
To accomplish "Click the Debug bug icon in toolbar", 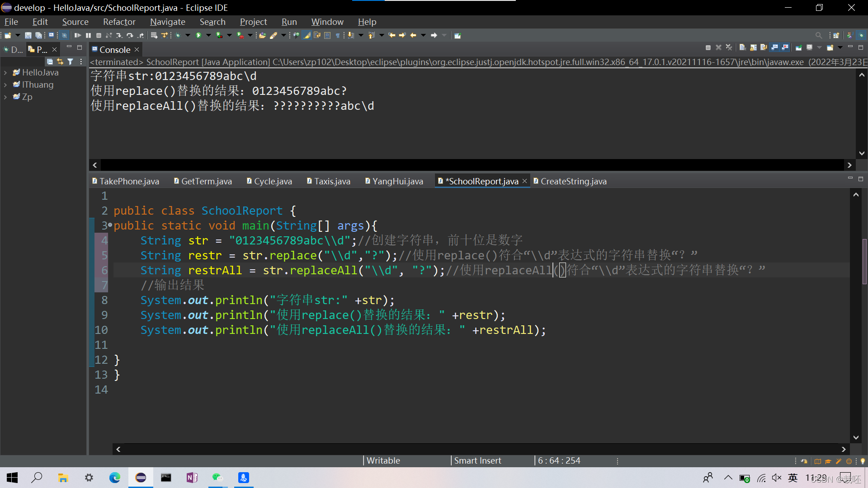I will 178,35.
